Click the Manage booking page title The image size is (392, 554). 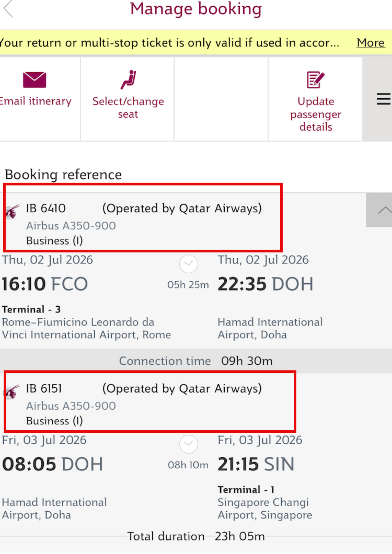pos(196,9)
